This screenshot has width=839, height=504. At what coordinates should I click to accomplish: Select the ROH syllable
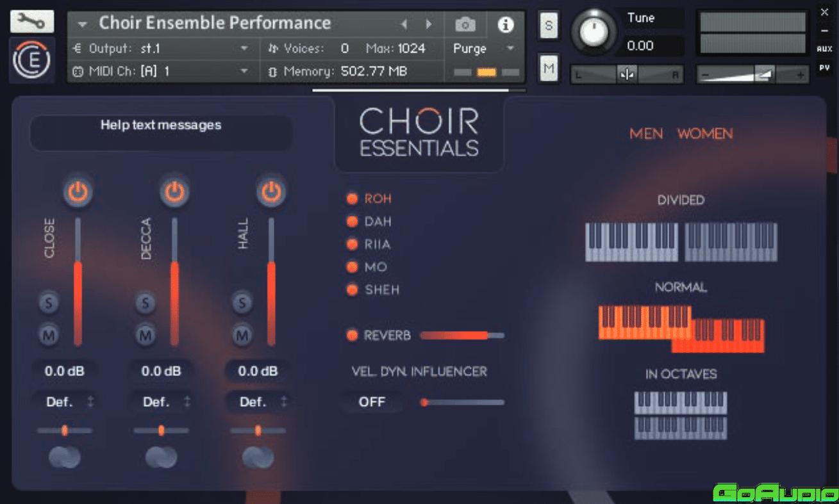369,199
